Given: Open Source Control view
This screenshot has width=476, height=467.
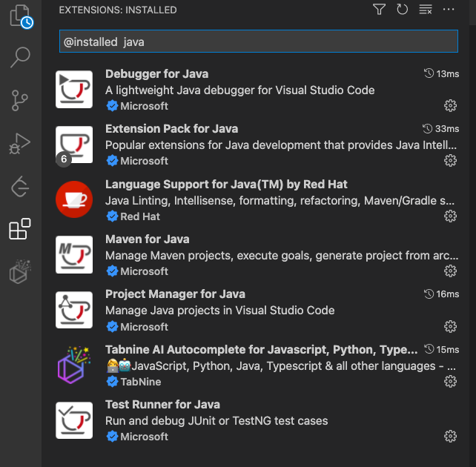Looking at the screenshot, I should (x=20, y=100).
